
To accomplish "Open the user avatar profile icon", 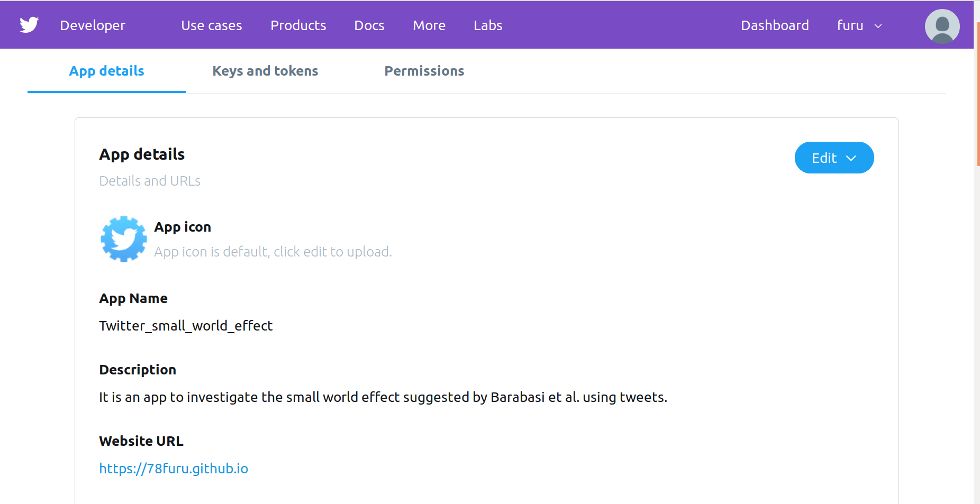I will [942, 26].
